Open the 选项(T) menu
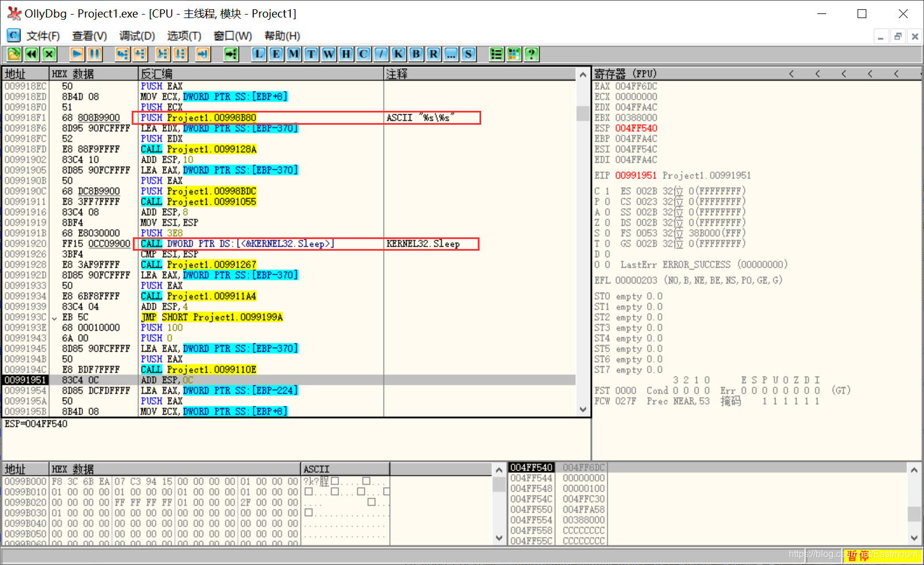 point(184,36)
